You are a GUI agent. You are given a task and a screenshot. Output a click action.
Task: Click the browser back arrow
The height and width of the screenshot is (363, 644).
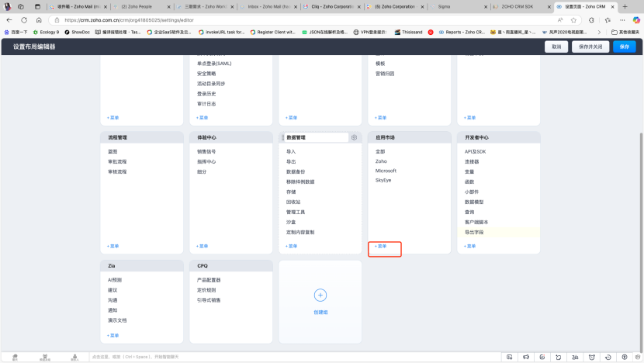click(x=9, y=19)
